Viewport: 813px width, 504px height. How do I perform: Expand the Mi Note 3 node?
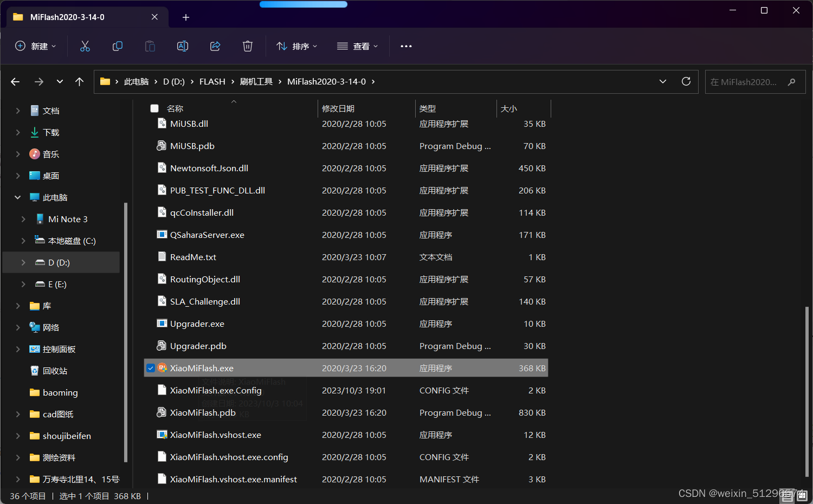tap(23, 219)
